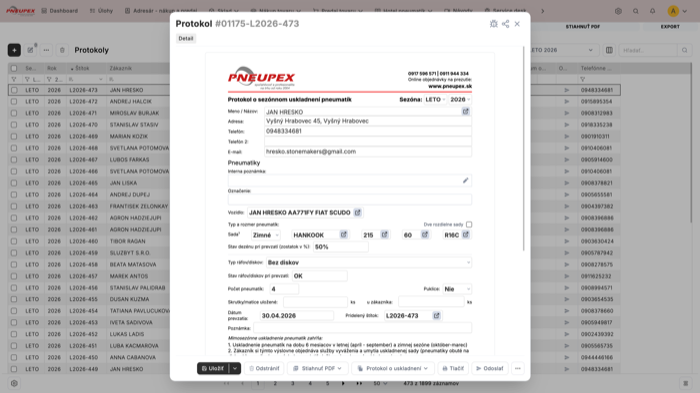Click the Tlačiť print button
The image size is (700, 393).
[x=453, y=368]
